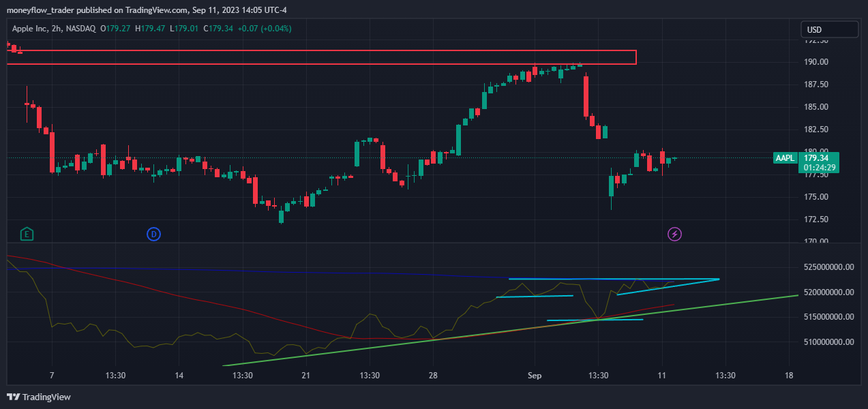This screenshot has height=409, width=868.
Task: Click the '11' date label on time axis
Action: (x=662, y=376)
